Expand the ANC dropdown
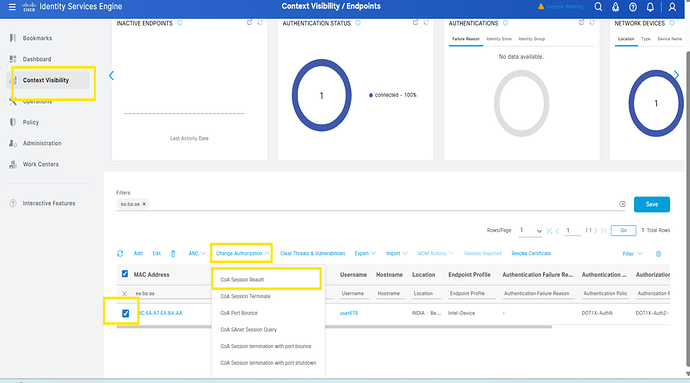Viewport: 690px width, 383px height. click(197, 254)
